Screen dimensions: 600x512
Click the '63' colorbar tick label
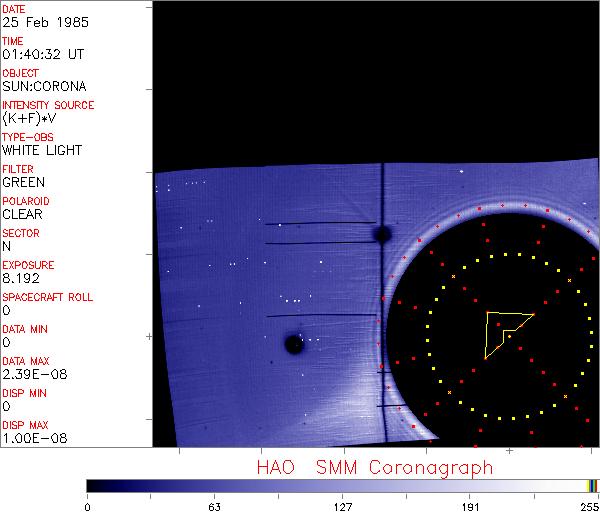coord(214,505)
